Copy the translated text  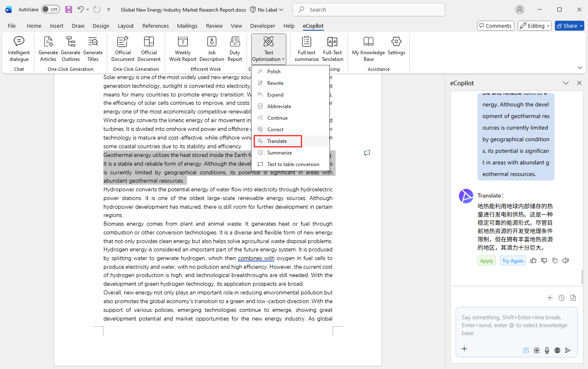(x=555, y=260)
